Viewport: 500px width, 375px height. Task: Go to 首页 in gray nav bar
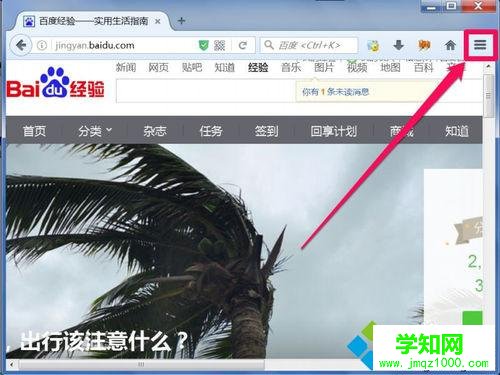tap(34, 131)
